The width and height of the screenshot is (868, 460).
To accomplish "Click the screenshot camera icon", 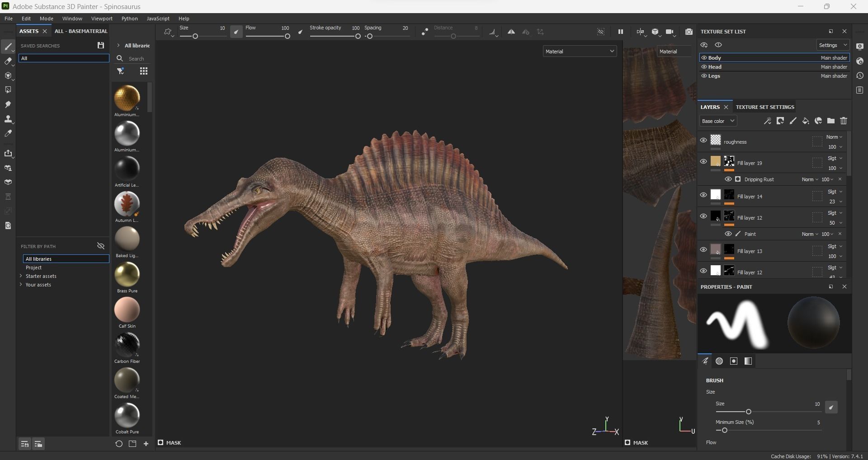I will click(689, 32).
